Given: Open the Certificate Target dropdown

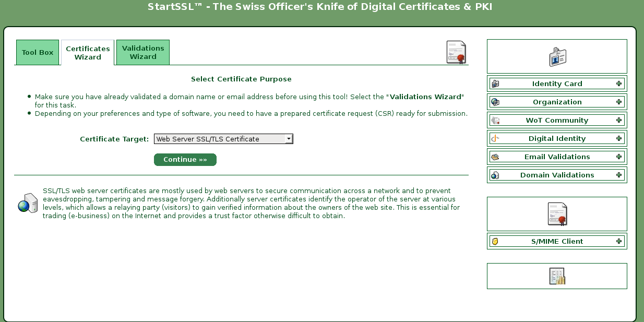Looking at the screenshot, I should 223,139.
